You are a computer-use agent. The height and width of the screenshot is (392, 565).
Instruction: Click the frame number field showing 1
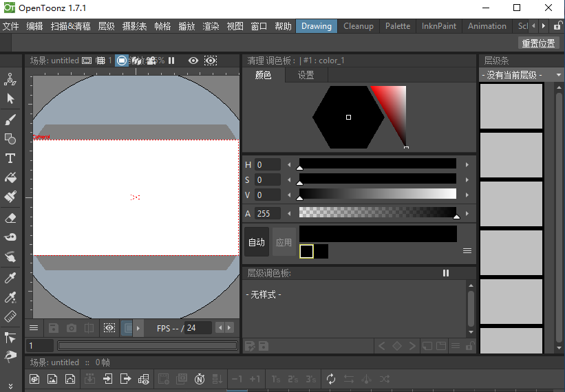tap(40, 345)
